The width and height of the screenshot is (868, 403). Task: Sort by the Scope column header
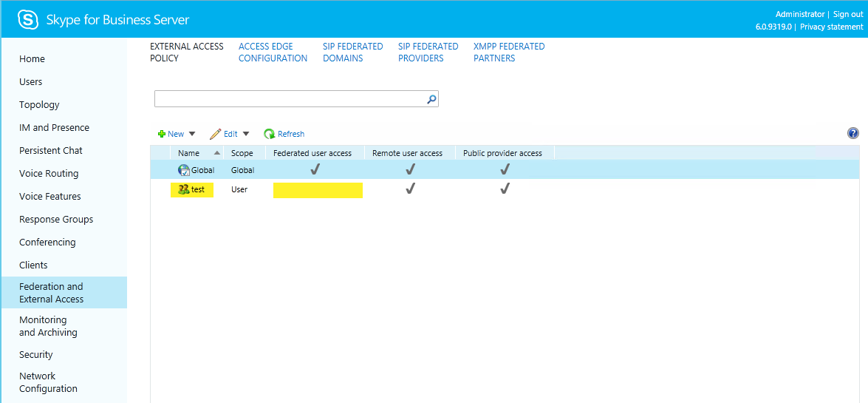242,153
